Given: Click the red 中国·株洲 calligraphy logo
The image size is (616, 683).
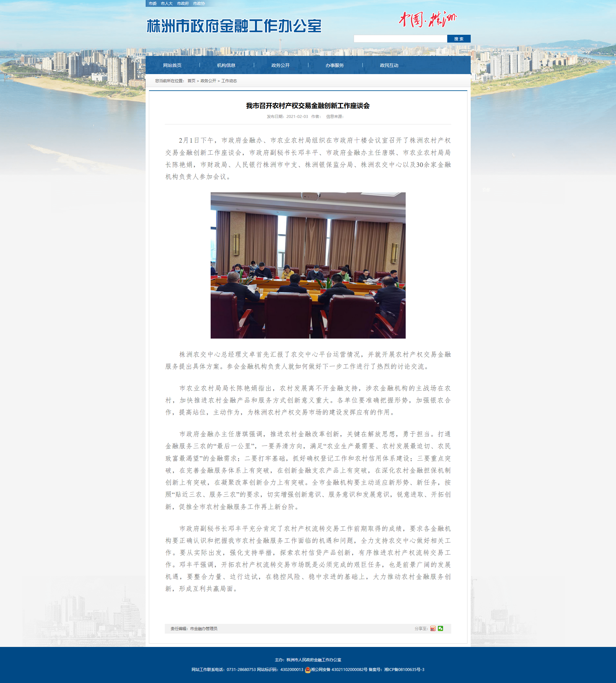Looking at the screenshot, I should (427, 19).
